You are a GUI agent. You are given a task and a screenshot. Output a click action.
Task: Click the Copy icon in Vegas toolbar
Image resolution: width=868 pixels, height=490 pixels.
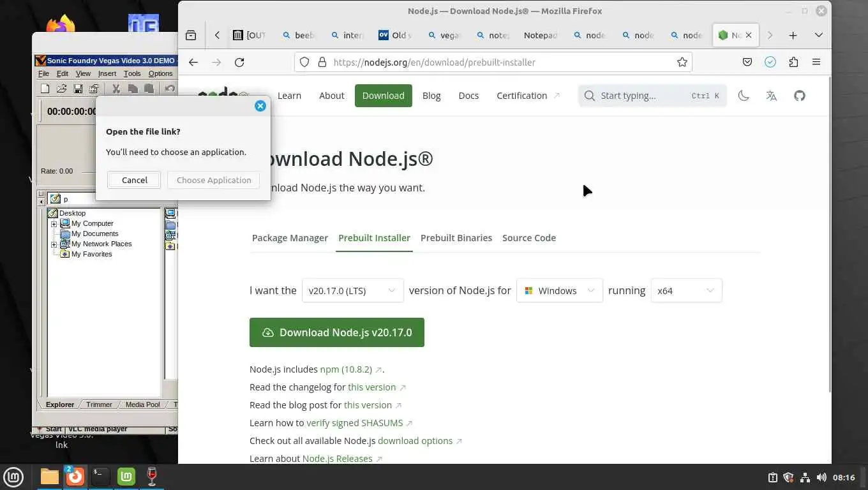click(x=133, y=89)
